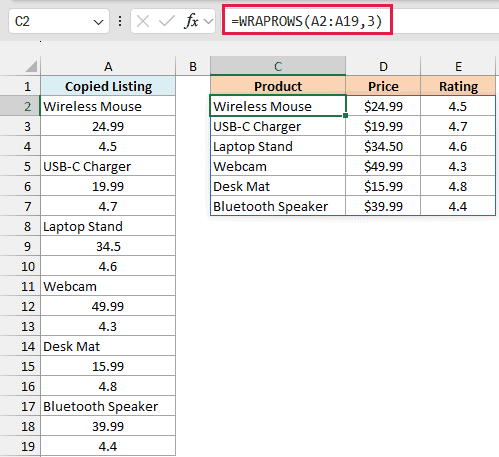The width and height of the screenshot is (499, 457).
Task: Select cell A11 'Webcam'
Action: point(108,286)
